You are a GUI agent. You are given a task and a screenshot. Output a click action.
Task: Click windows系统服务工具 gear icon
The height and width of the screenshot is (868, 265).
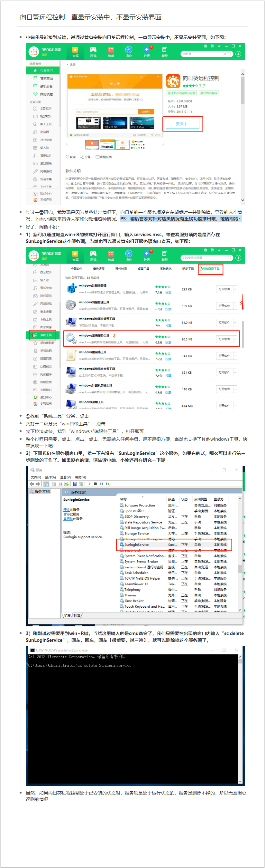tap(71, 338)
